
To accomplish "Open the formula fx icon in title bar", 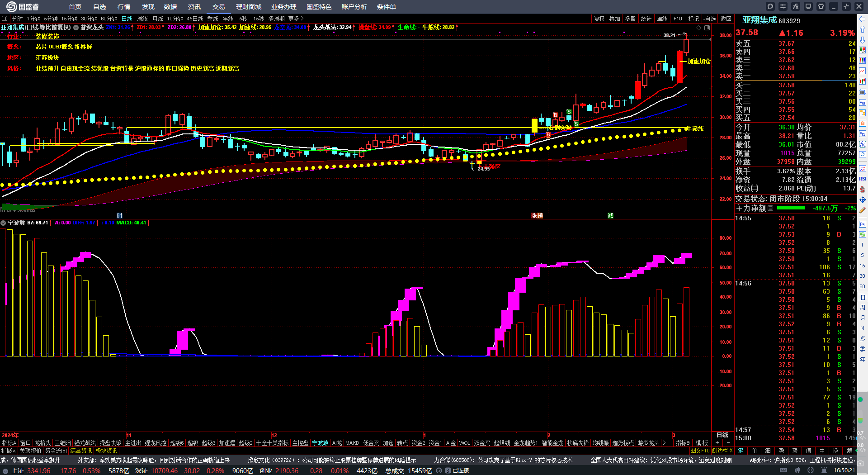I will [x=796, y=6].
